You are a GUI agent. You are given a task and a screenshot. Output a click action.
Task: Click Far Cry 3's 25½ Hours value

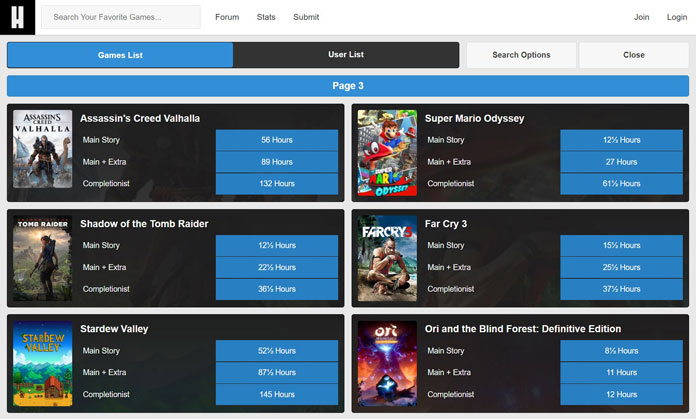point(621,267)
